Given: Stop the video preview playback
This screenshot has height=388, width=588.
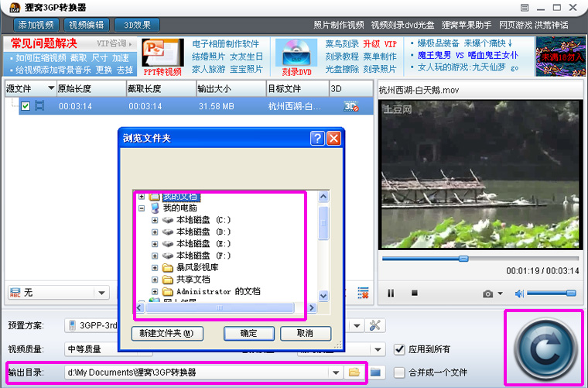Looking at the screenshot, I should pyautogui.click(x=415, y=293).
